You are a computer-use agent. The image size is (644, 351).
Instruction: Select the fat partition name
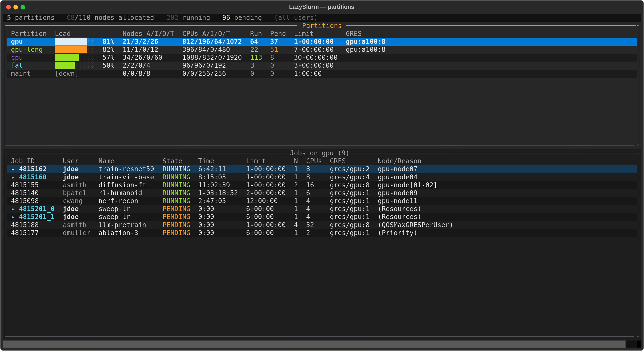(x=17, y=65)
